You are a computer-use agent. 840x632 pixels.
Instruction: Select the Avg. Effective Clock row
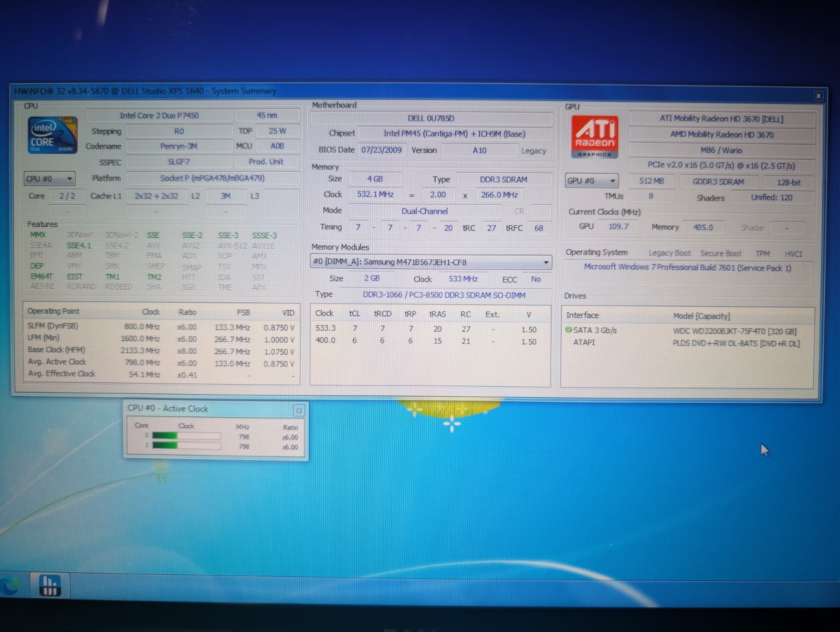[x=161, y=374]
